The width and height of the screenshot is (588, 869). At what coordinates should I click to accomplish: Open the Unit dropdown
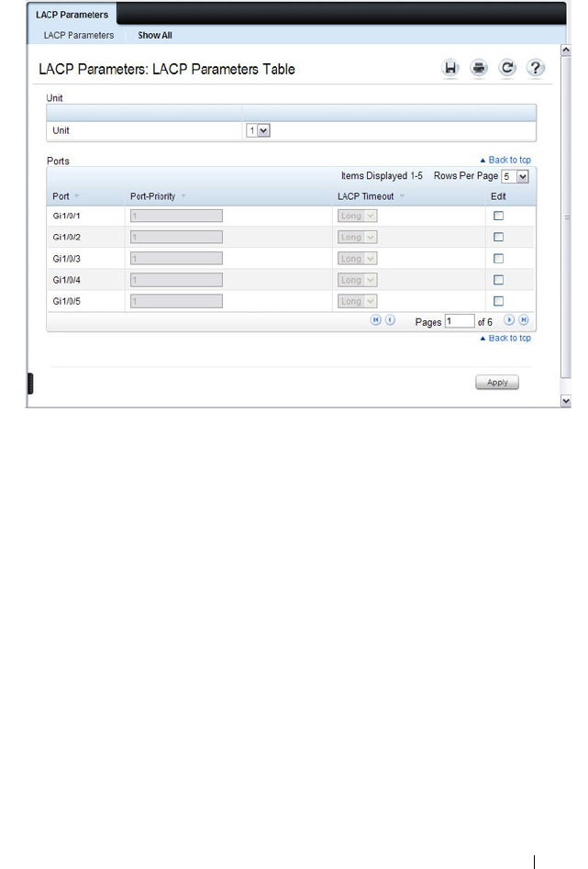point(258,131)
